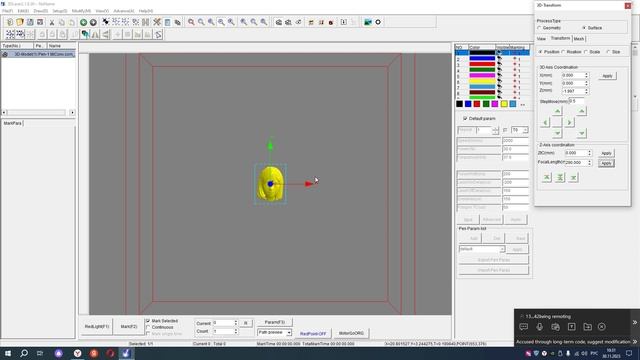Click the Open folder toolbar icon
Viewport: 640px width, 360px height.
pyautogui.click(x=20, y=22)
